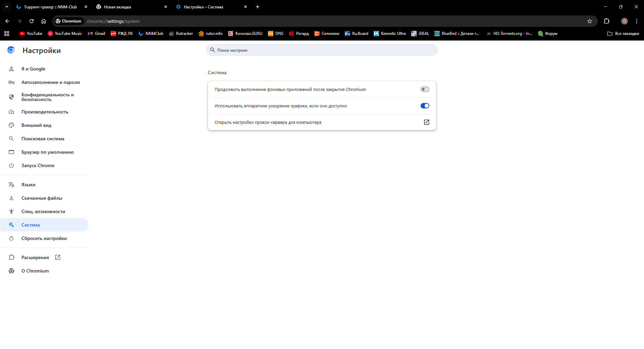Viewport: 644px width, 349px height.
Task: Select "Производительность" in settings sidebar
Action: point(45,112)
